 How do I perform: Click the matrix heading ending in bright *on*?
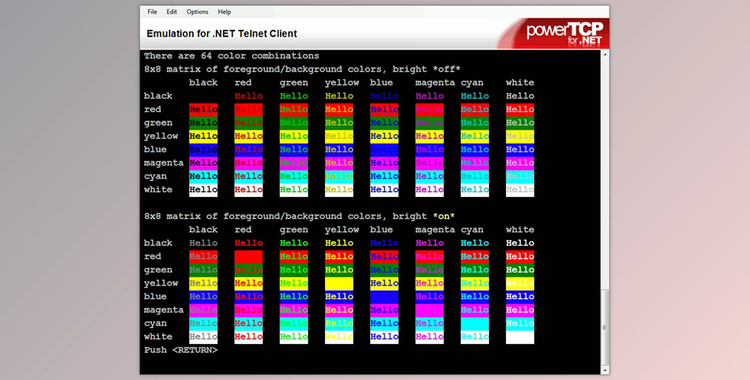pos(299,216)
